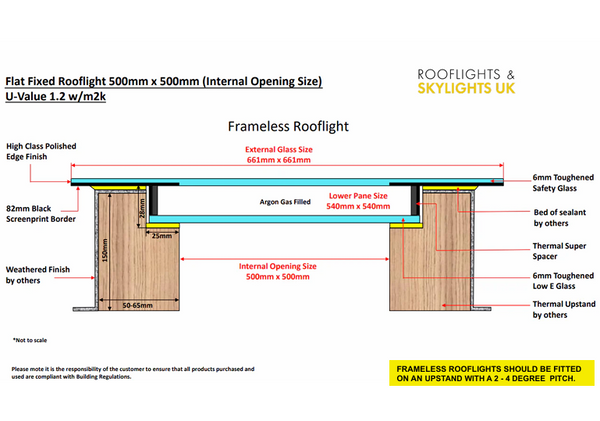
Task: Click the 'High Class Polished Edge Finish' label
Action: point(41,152)
